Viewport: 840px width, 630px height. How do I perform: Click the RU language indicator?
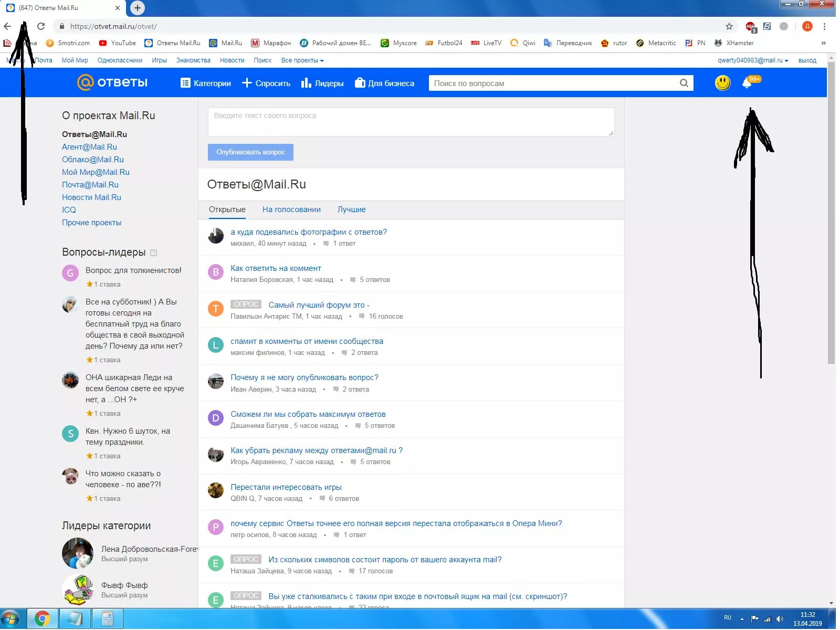click(727, 618)
